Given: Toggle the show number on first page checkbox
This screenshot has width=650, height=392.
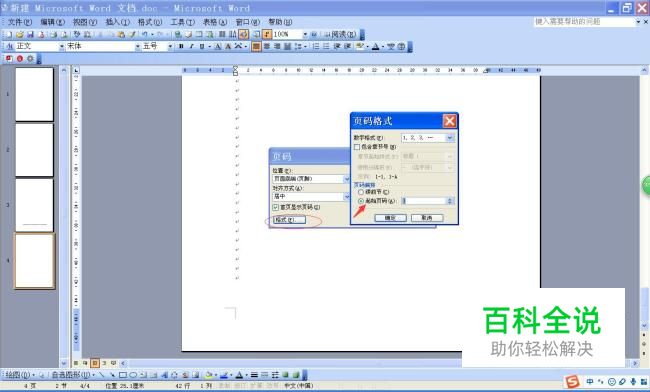Looking at the screenshot, I should coord(276,207).
